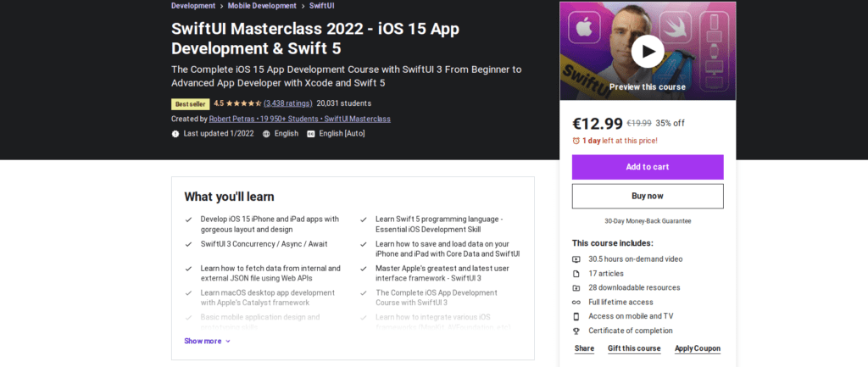The image size is (868, 367).
Task: Play the course preview video
Action: point(647,52)
